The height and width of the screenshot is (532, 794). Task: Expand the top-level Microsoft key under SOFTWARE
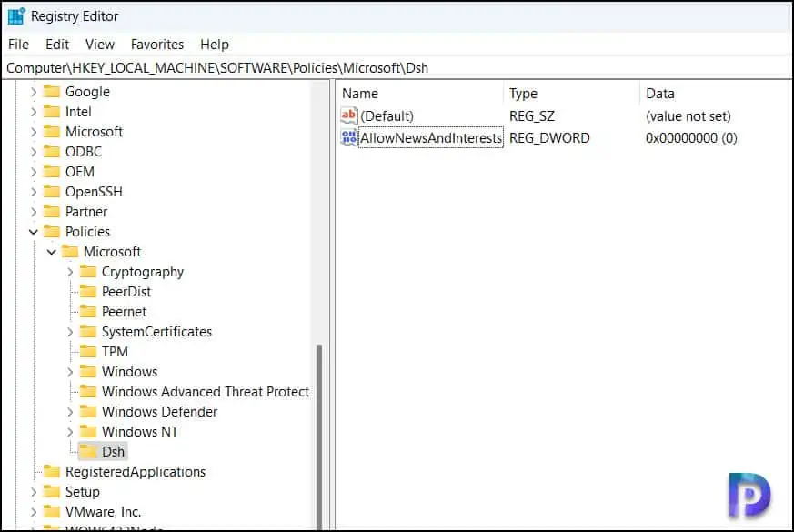(x=34, y=132)
